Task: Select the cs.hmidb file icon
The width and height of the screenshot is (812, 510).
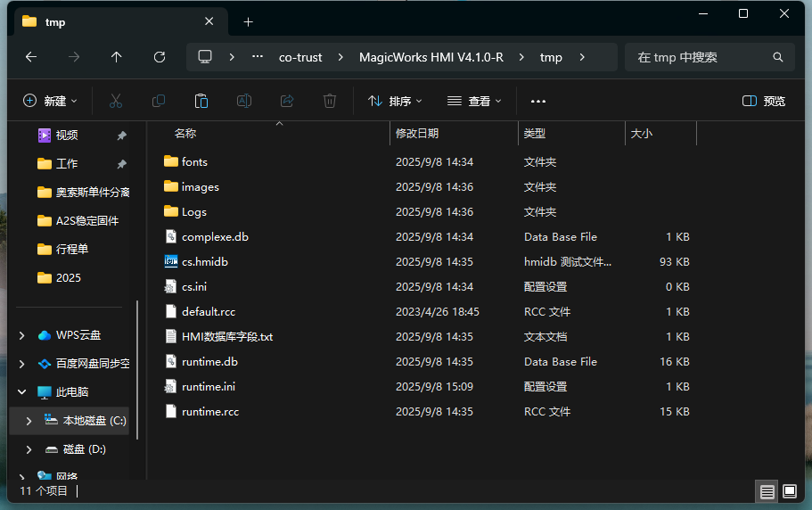Action: coord(171,261)
